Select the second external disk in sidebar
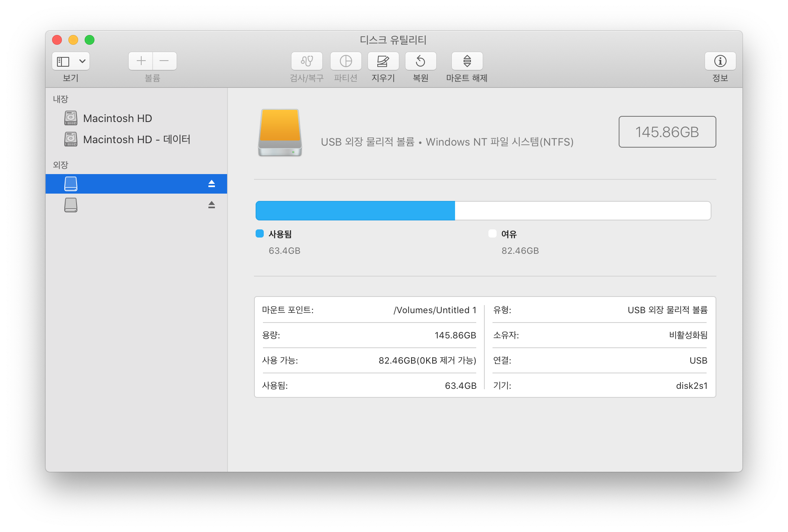Image resolution: width=788 pixels, height=532 pixels. [71, 205]
